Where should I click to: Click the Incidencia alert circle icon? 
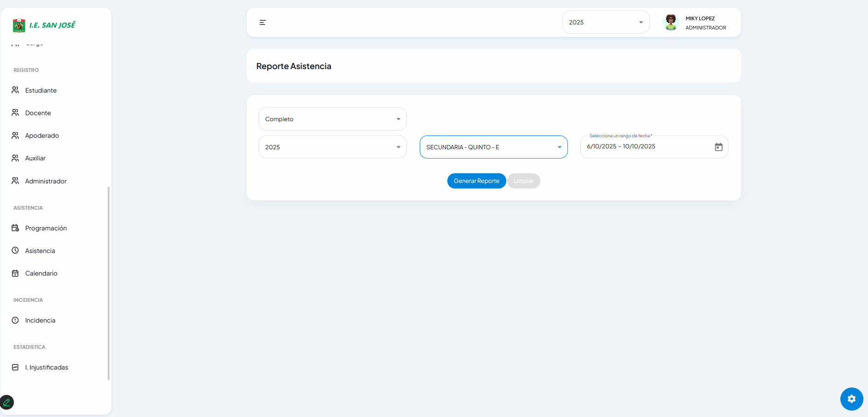pyautogui.click(x=15, y=320)
